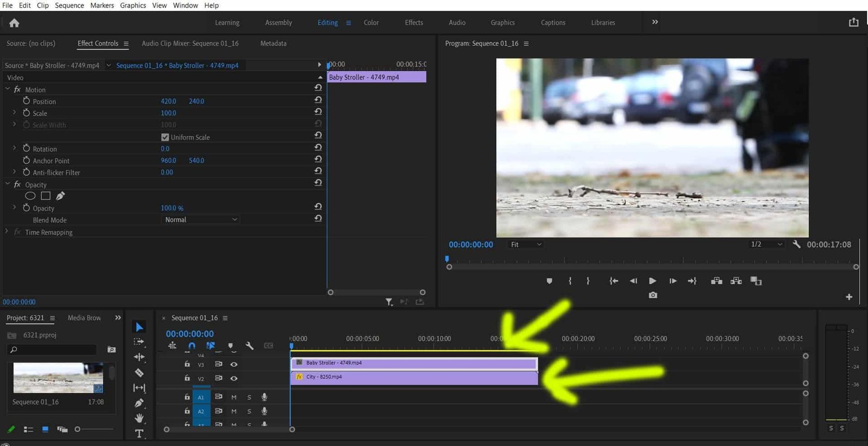Toggle the Uniform Scale checkbox
Viewport: 868px width, 446px height.
click(x=165, y=137)
